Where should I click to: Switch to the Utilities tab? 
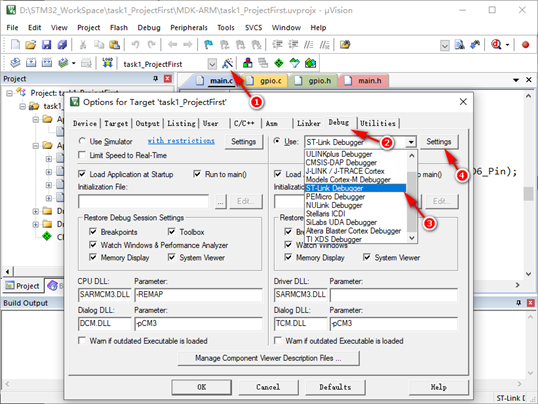pos(378,123)
